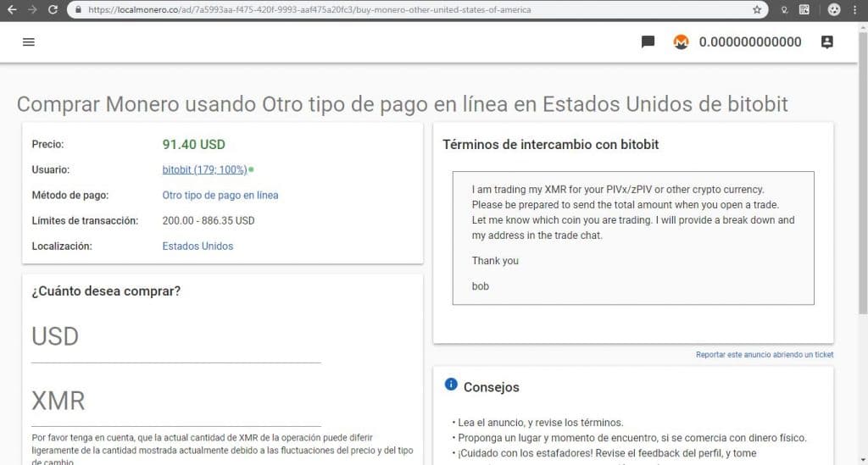
Task: Click the page title Comprar Monero heading
Action: point(402,104)
